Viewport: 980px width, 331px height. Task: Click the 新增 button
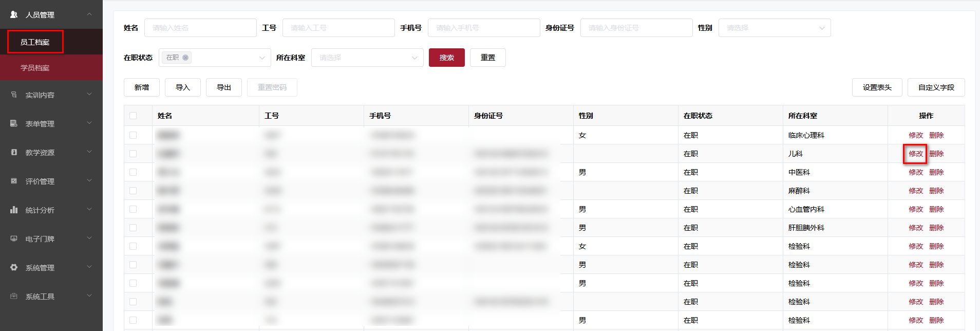142,87
